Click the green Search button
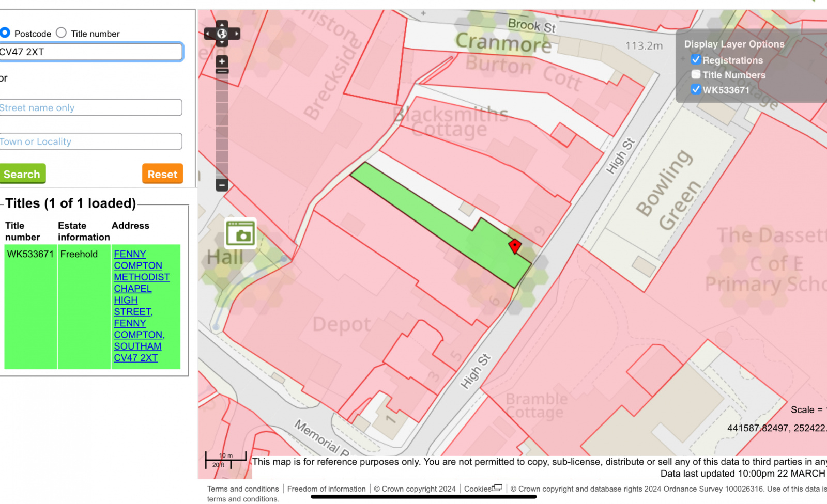The image size is (827, 504). pyautogui.click(x=22, y=174)
